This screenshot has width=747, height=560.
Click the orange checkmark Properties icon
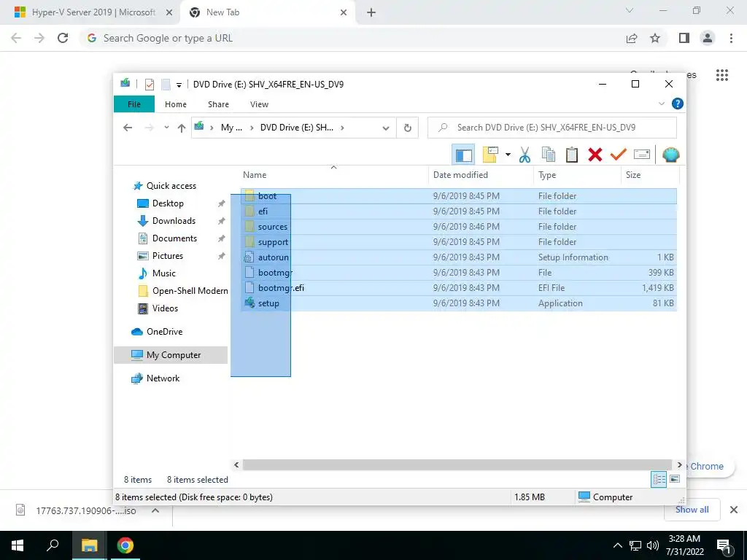(x=619, y=155)
